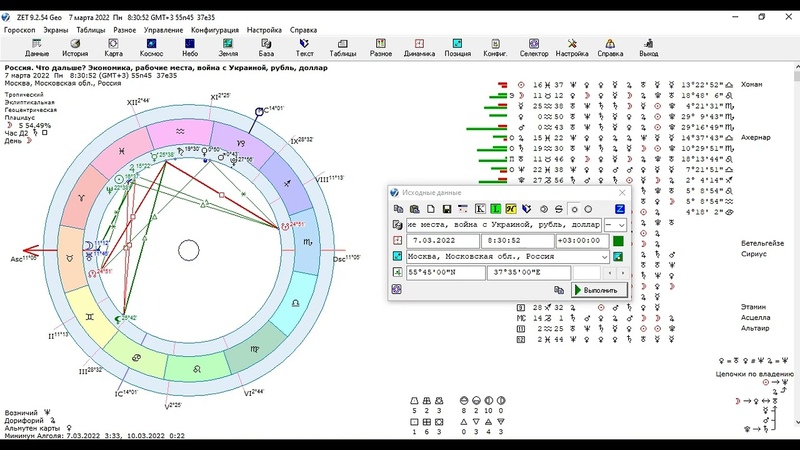
Task: Click the save floppy icon in Исходные данные
Action: [x=446, y=208]
